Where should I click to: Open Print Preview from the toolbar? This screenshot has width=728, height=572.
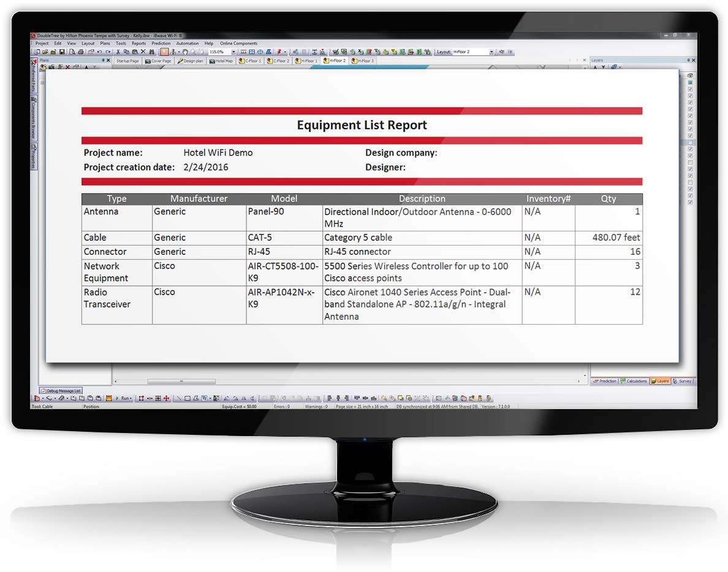(x=72, y=52)
